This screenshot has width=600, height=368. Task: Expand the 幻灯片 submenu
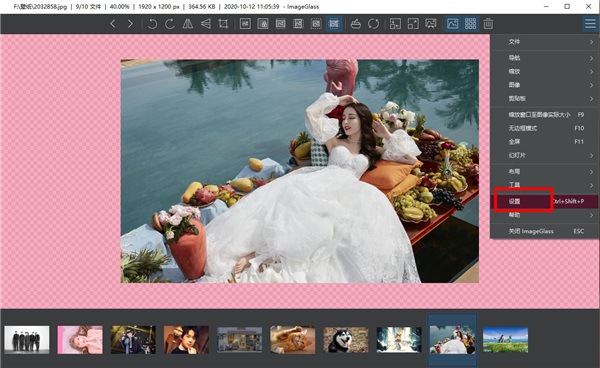pos(545,155)
